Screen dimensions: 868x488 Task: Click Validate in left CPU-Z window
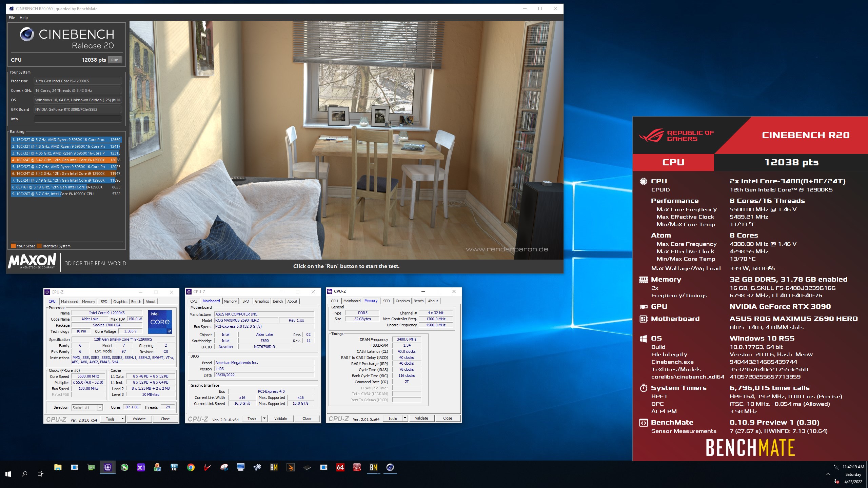[x=139, y=419]
